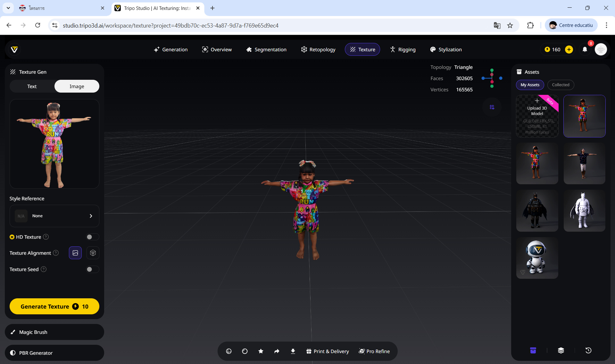The width and height of the screenshot is (615, 364).
Task: Click the Generate Texture button
Action: (54, 306)
